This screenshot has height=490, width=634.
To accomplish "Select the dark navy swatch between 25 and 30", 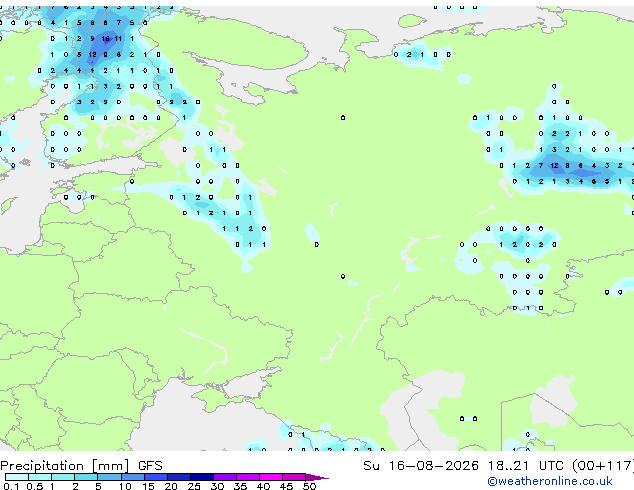I will click(201, 477).
